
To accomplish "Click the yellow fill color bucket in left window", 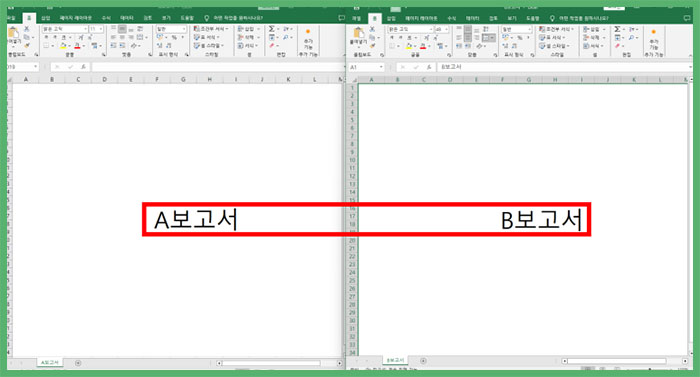I will [63, 46].
